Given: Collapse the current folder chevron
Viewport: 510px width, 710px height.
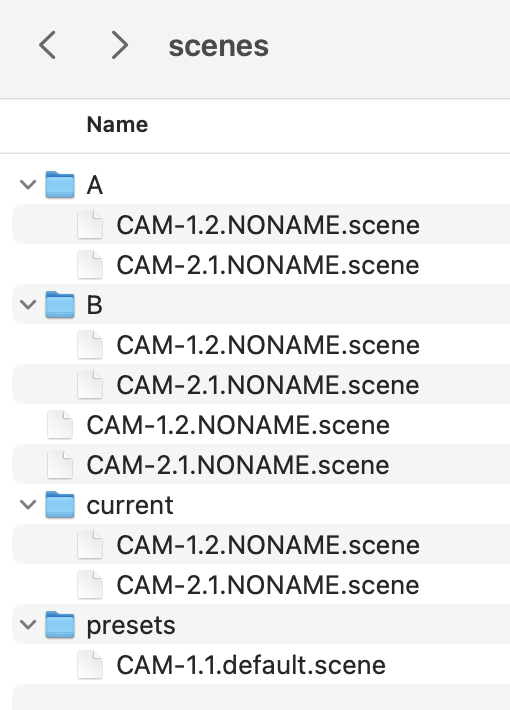Looking at the screenshot, I should tap(28, 504).
